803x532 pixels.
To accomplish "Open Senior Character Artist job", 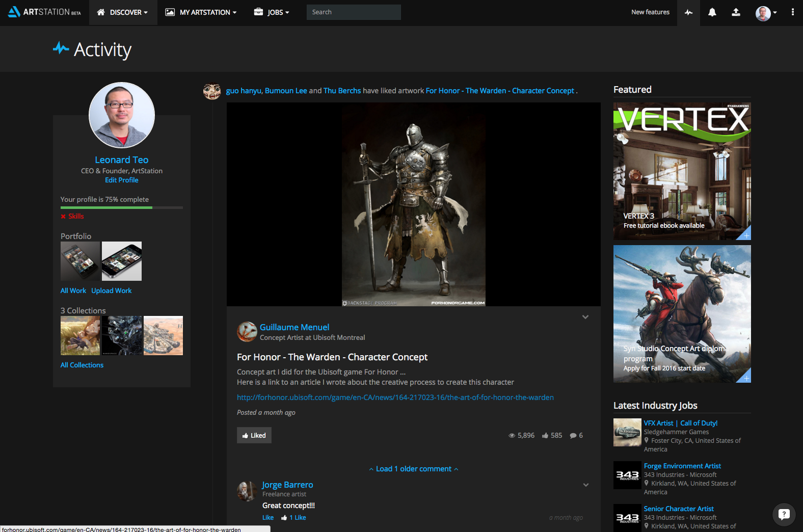I will (679, 509).
